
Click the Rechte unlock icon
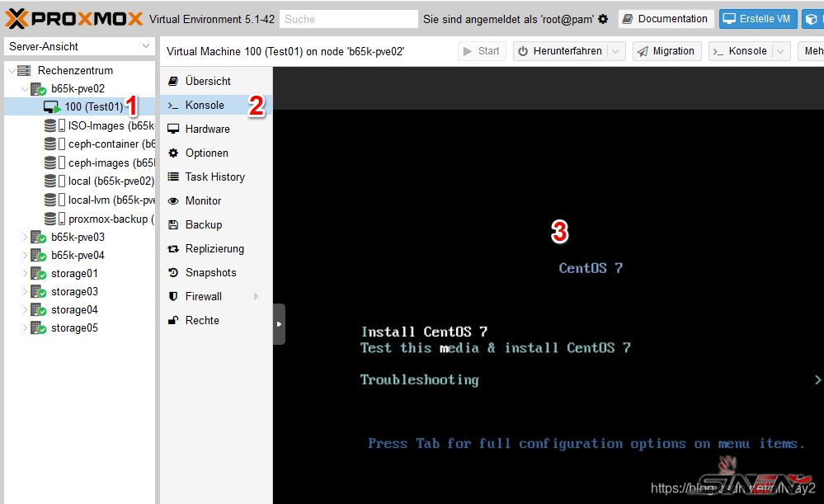[173, 320]
